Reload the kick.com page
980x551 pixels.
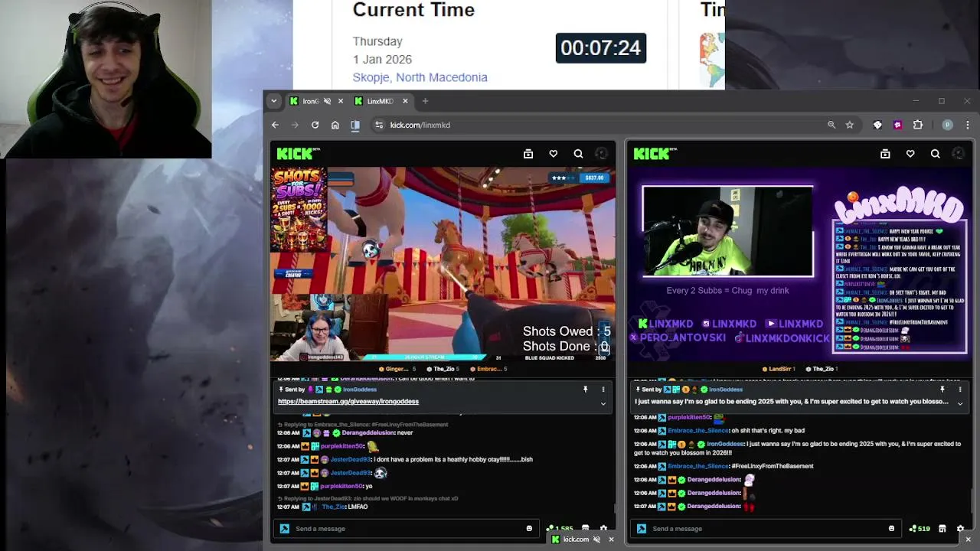coord(315,125)
